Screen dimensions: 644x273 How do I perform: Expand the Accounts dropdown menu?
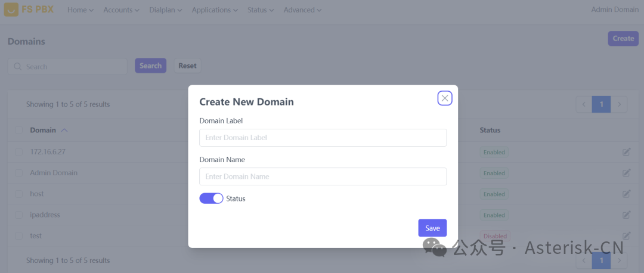[x=121, y=10]
